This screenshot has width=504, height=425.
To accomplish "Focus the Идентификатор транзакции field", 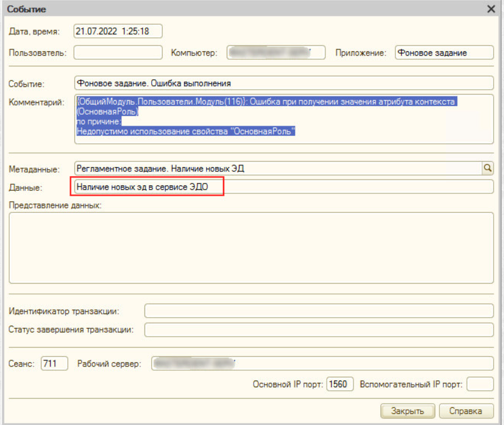I will [x=318, y=311].
